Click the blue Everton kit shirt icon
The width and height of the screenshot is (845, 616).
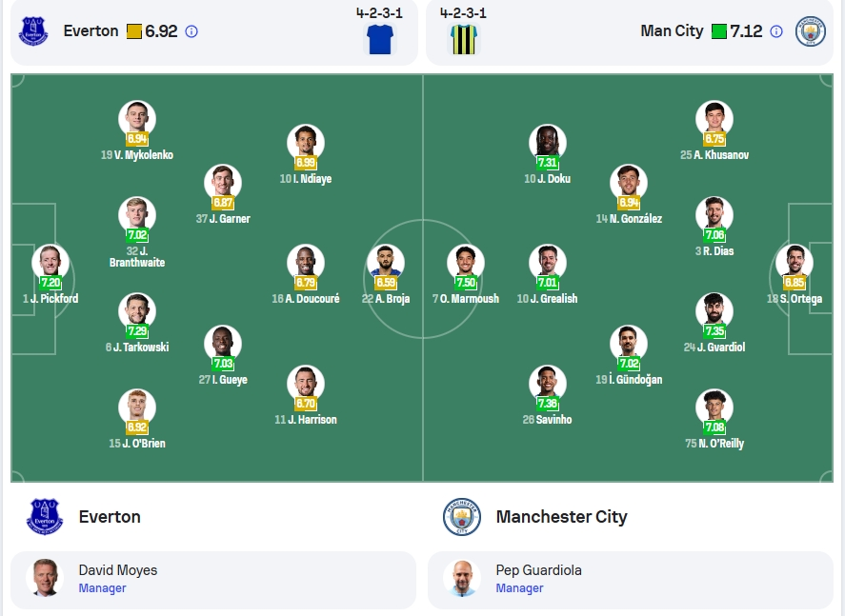coord(380,39)
